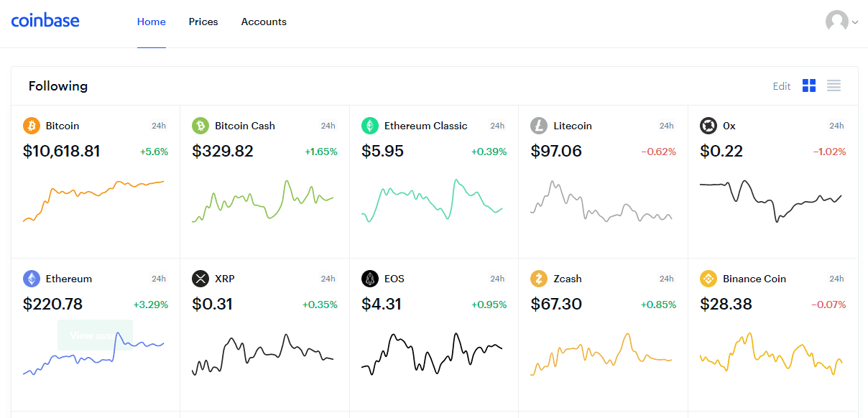Viewport: 868px width, 418px height.
Task: Click the +1.65% change value
Action: tap(321, 152)
